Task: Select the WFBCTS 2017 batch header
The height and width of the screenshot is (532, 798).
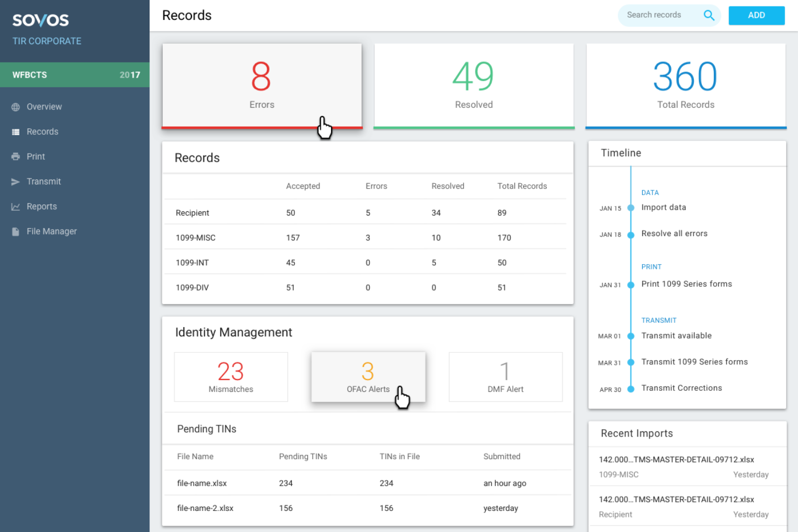Action: click(74, 75)
